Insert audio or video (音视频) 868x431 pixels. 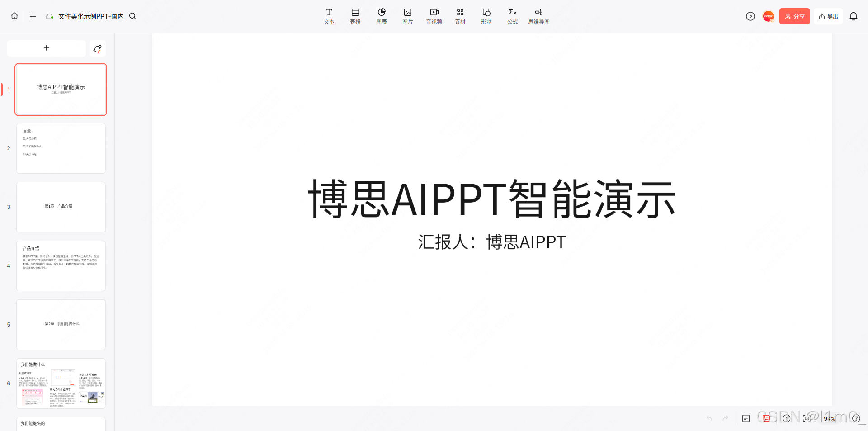434,16
